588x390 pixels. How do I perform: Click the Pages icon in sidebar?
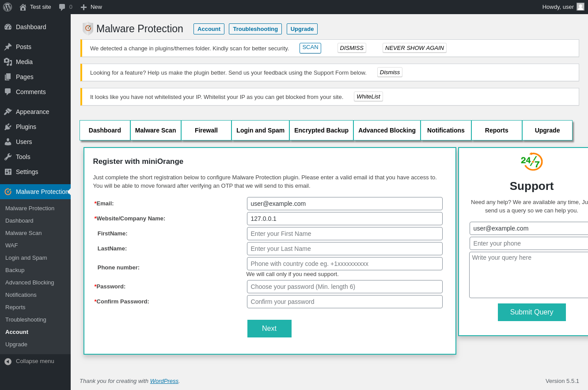[8, 77]
